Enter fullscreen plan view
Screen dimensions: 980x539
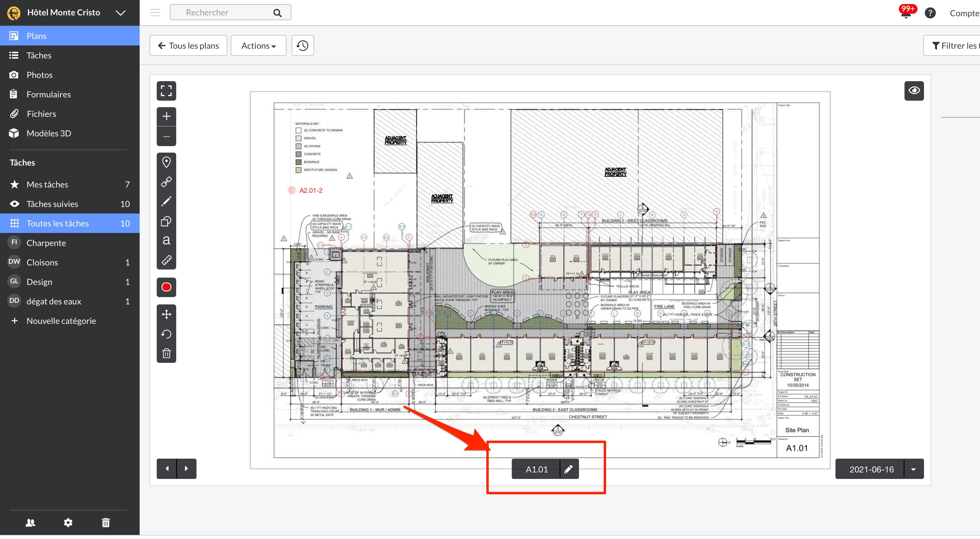(166, 91)
